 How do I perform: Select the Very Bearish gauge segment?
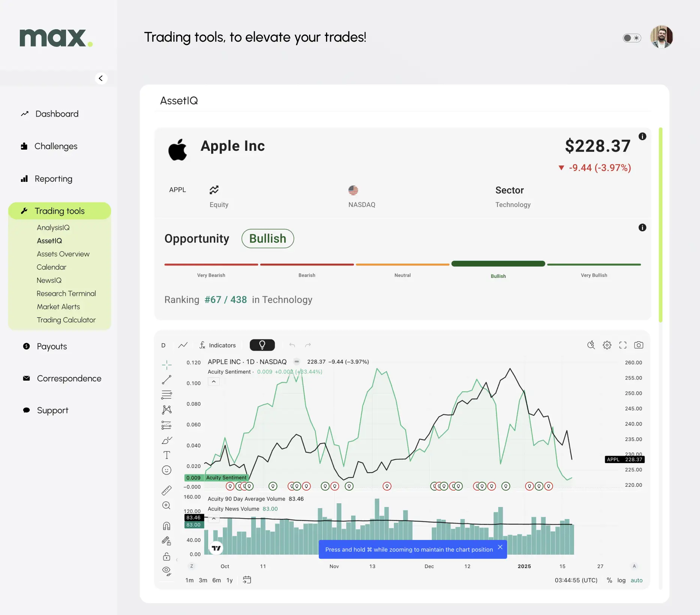[211, 265]
